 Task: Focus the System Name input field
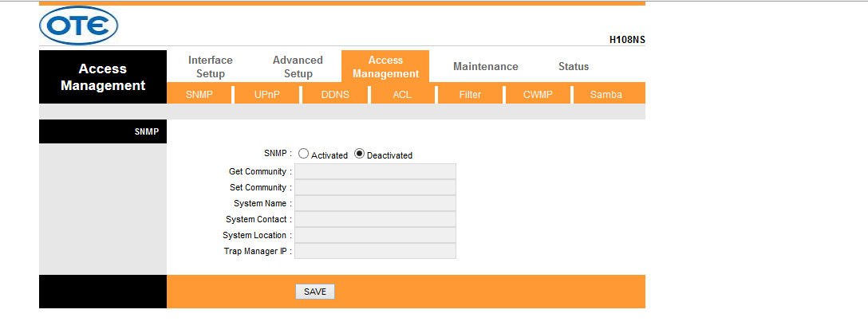[375, 203]
